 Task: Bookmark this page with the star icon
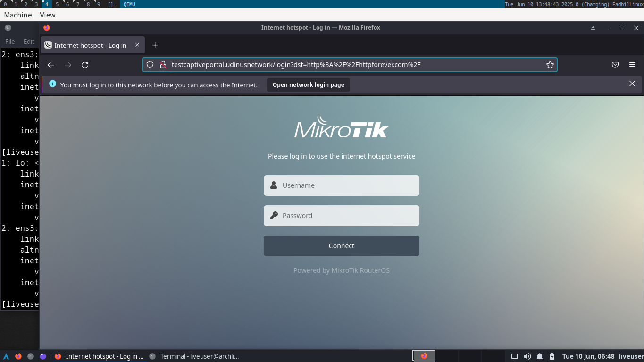[550, 65]
